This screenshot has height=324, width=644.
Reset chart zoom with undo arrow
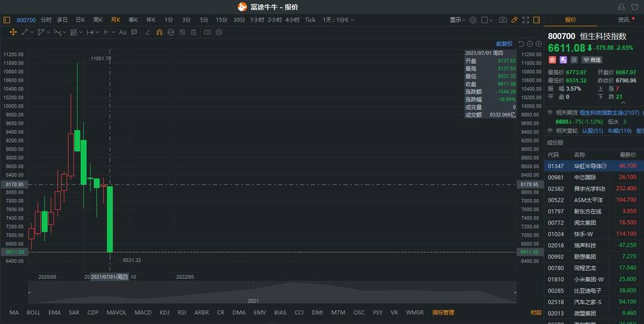521,44
